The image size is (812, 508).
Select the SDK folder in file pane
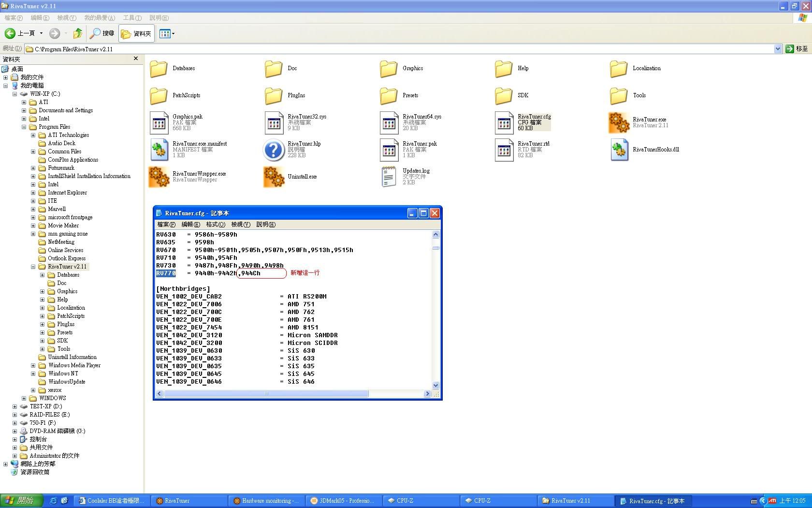504,96
